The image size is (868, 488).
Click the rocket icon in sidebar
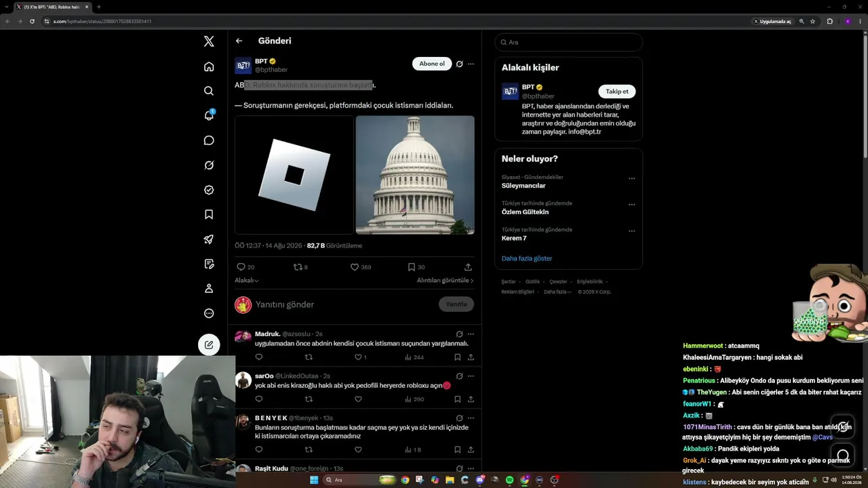coord(209,239)
